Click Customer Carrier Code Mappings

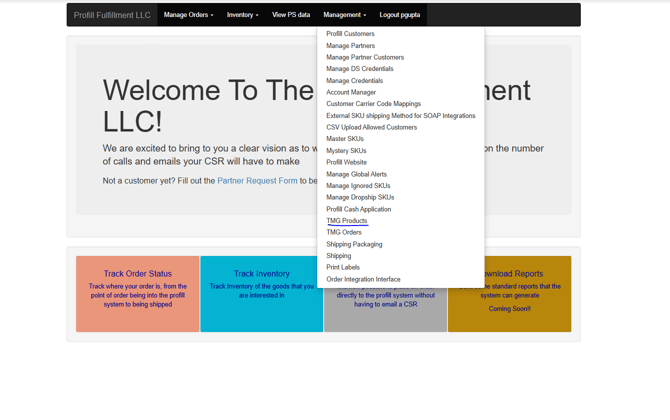click(x=373, y=104)
